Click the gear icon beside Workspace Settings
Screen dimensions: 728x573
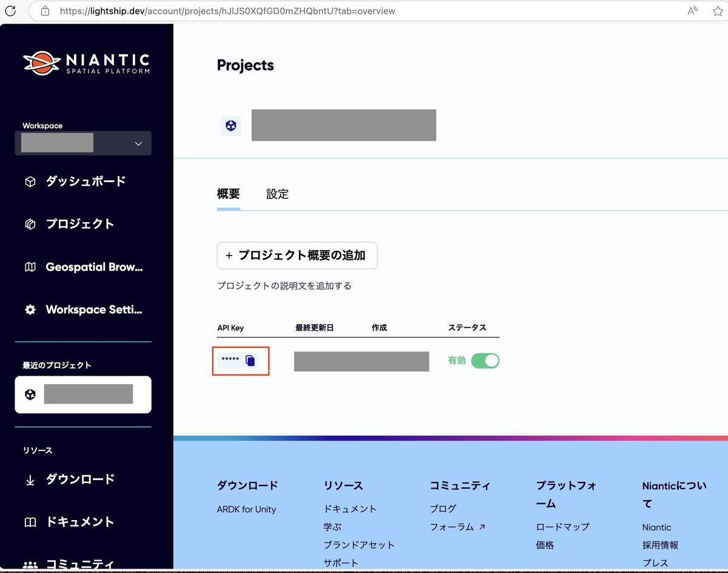(30, 310)
